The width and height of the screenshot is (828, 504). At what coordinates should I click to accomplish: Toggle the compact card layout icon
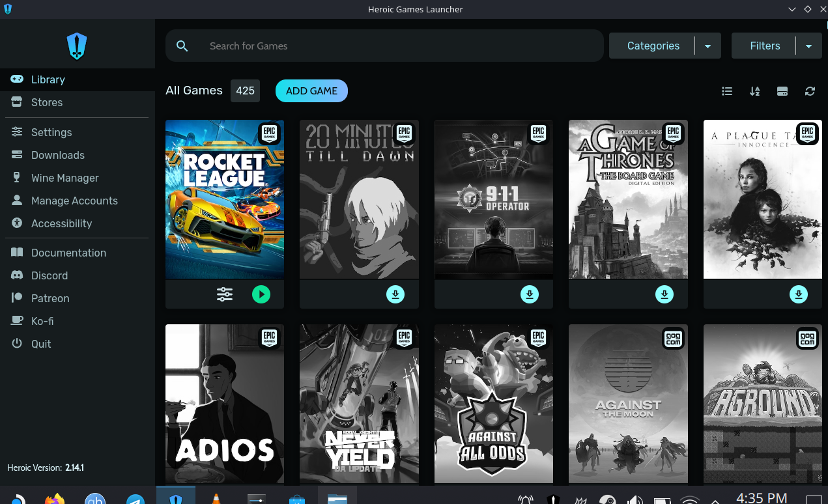pos(782,91)
